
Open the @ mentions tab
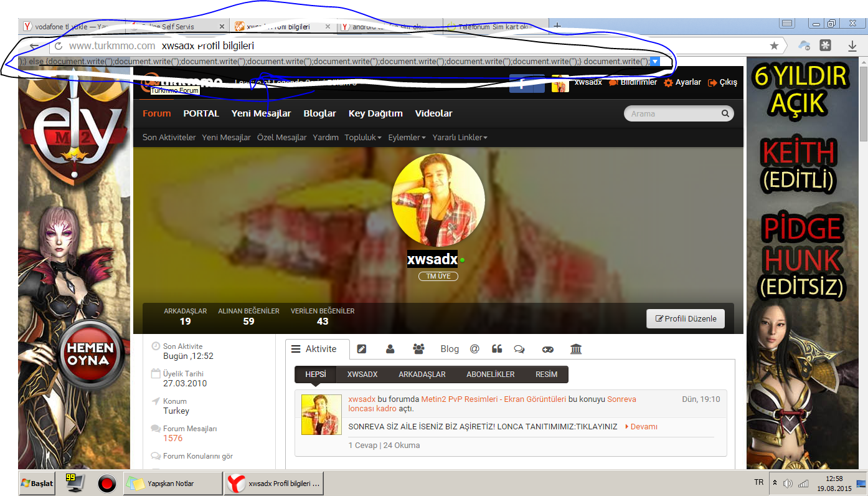pyautogui.click(x=474, y=349)
